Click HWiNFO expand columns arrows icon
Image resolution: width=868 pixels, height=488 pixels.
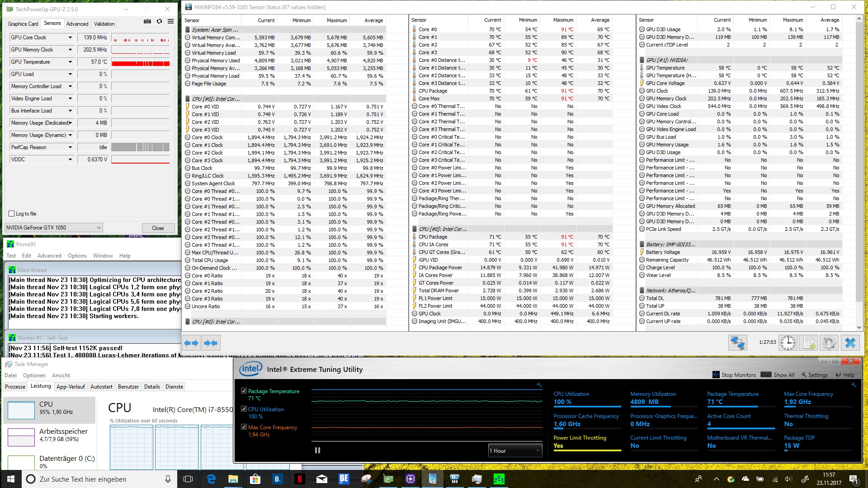point(191,343)
